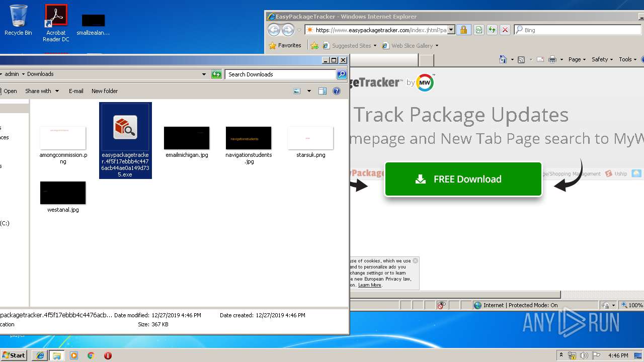Click Explorer refresh address button
Image resolution: width=644 pixels, height=362 pixels.
pyautogui.click(x=216, y=74)
